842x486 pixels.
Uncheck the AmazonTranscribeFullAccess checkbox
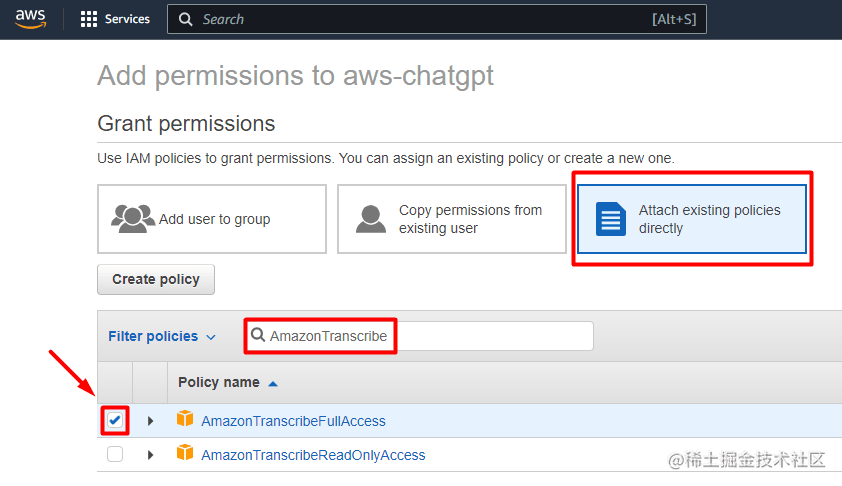coord(115,421)
